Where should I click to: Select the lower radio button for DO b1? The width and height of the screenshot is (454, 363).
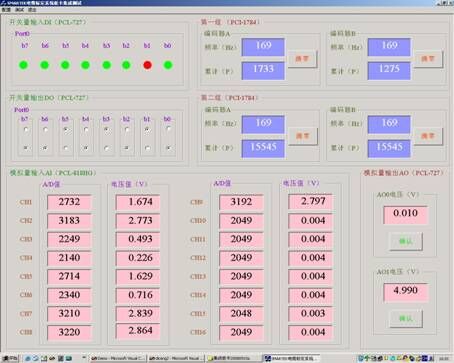click(x=147, y=148)
